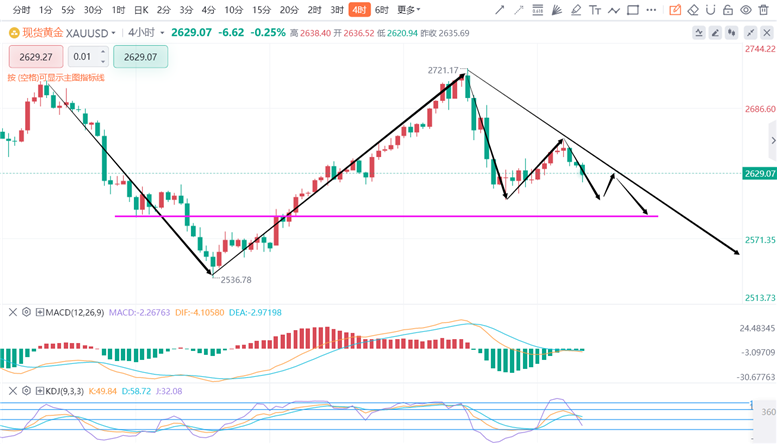Close chart panel with X icon
Viewport: 777px width, 444px height.
pyautogui.click(x=767, y=33)
